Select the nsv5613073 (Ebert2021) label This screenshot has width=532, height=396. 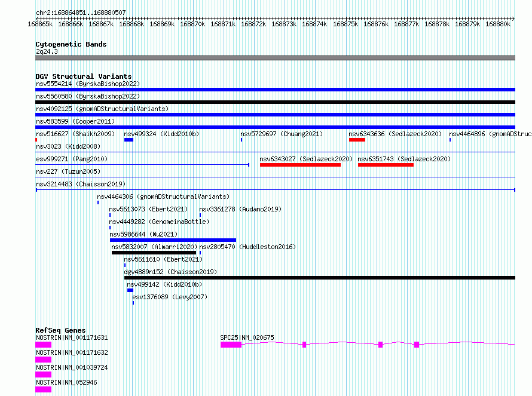coord(148,209)
